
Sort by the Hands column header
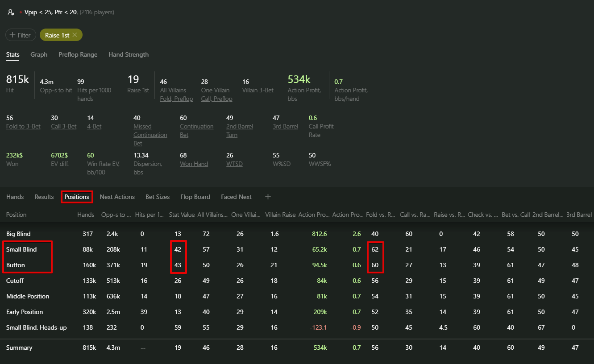(x=85, y=215)
